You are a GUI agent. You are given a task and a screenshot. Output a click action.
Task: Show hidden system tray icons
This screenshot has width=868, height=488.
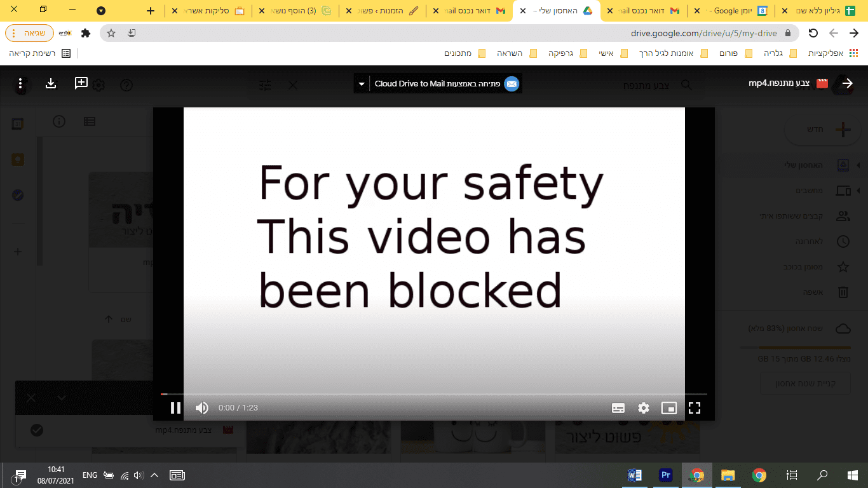click(154, 475)
